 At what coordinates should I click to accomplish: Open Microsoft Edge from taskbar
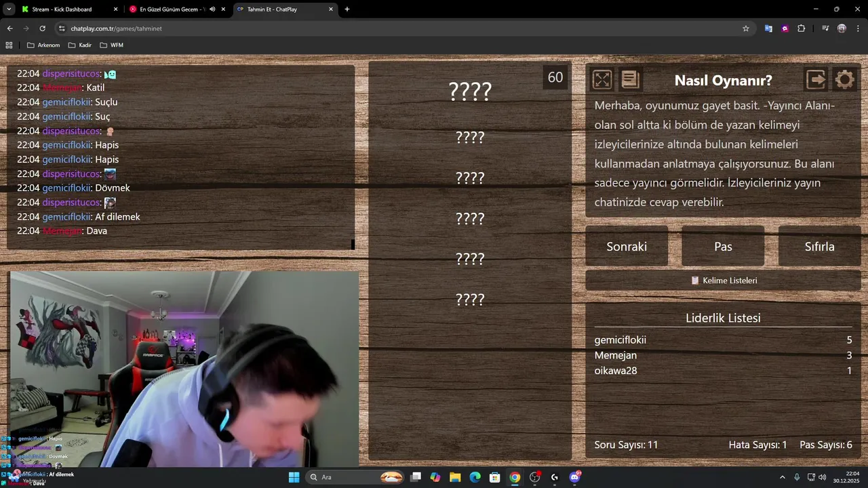[475, 477]
